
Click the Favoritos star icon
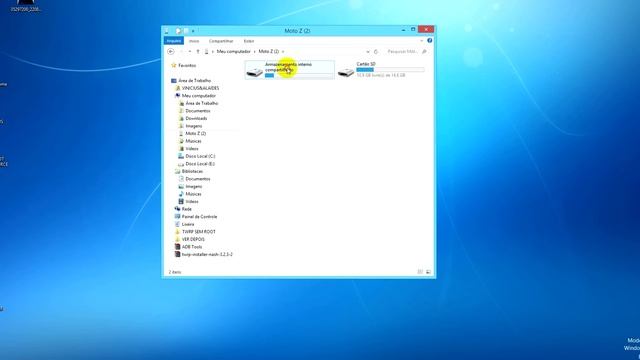174,65
